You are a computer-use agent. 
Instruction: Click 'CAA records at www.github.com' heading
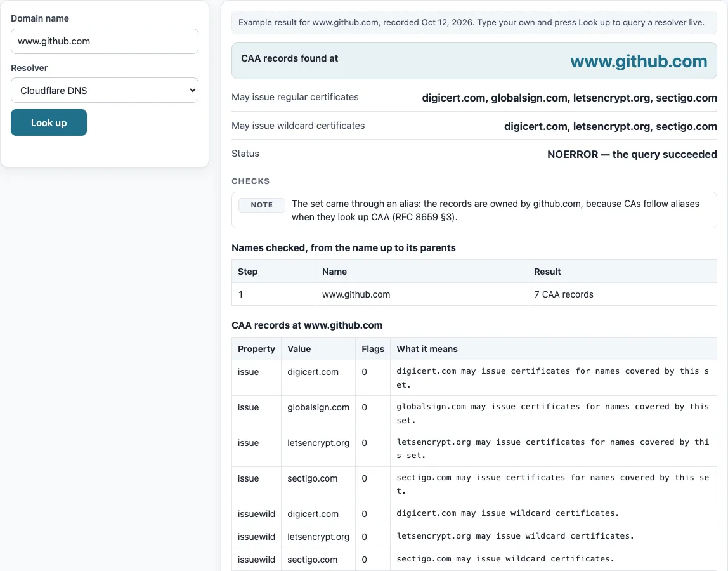pos(307,325)
